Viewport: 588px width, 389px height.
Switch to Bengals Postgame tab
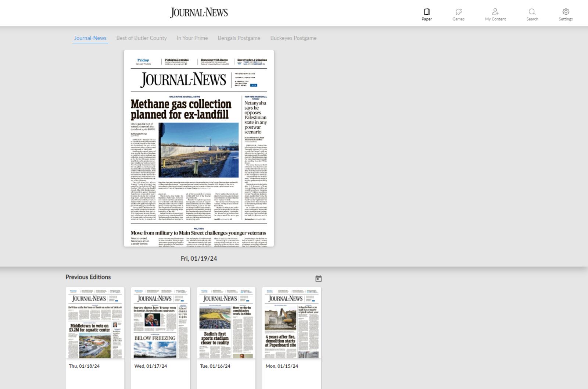coord(239,38)
